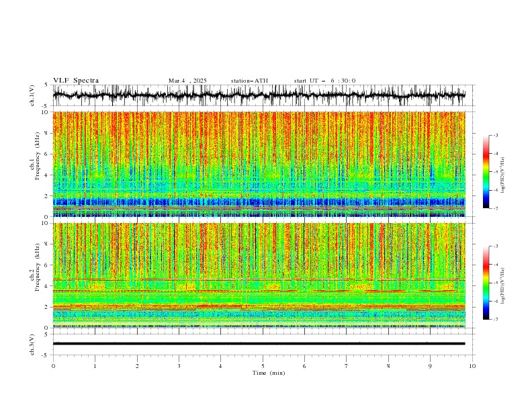Screen dimensions: 532x411
Task: Click the ch.1 spectrogram panel
Action: [259, 164]
